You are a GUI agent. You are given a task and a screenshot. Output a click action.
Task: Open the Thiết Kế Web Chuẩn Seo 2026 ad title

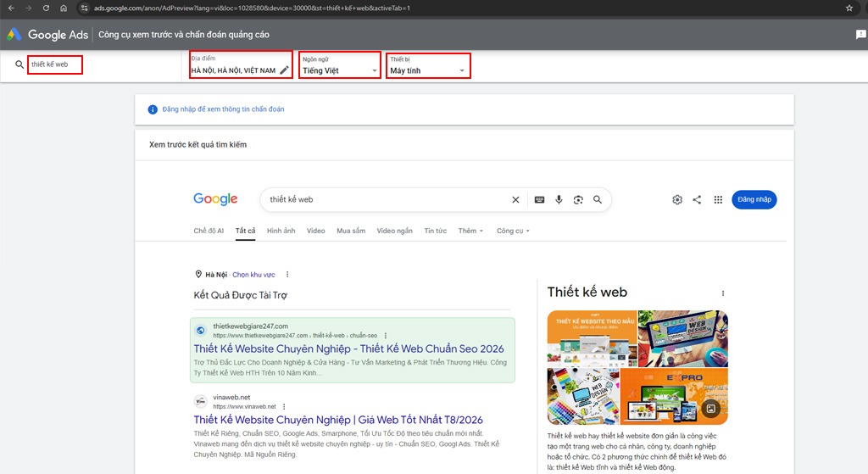pos(348,349)
